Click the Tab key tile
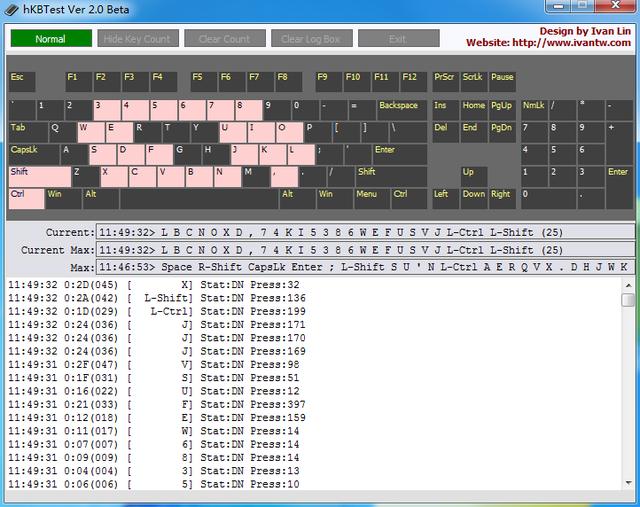The width and height of the screenshot is (640, 507). click(28, 132)
